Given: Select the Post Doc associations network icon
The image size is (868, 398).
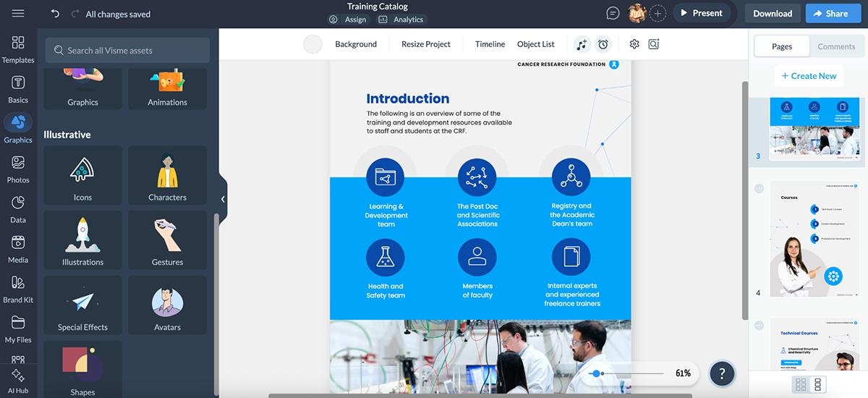Looking at the screenshot, I should [477, 177].
